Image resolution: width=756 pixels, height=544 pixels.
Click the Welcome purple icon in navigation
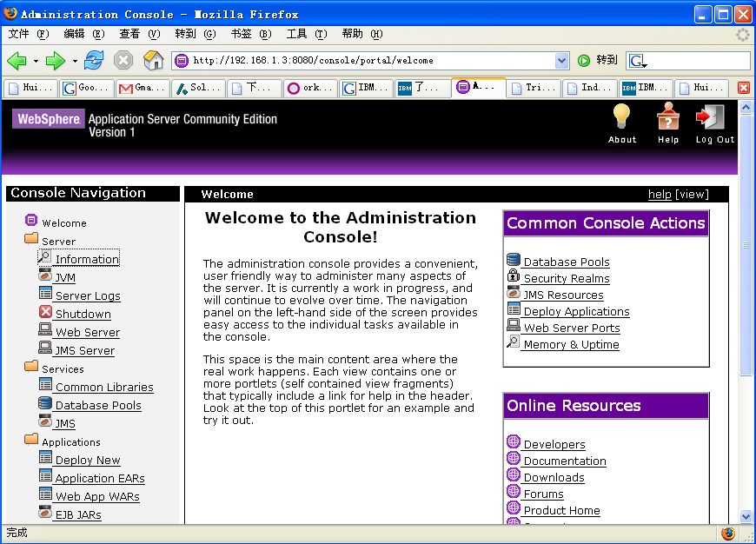click(31, 221)
